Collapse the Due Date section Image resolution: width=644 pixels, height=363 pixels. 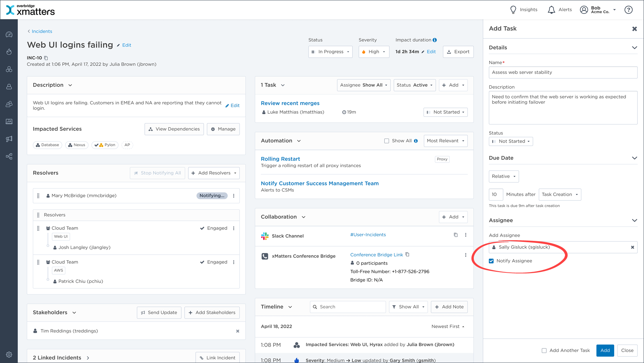pyautogui.click(x=634, y=158)
